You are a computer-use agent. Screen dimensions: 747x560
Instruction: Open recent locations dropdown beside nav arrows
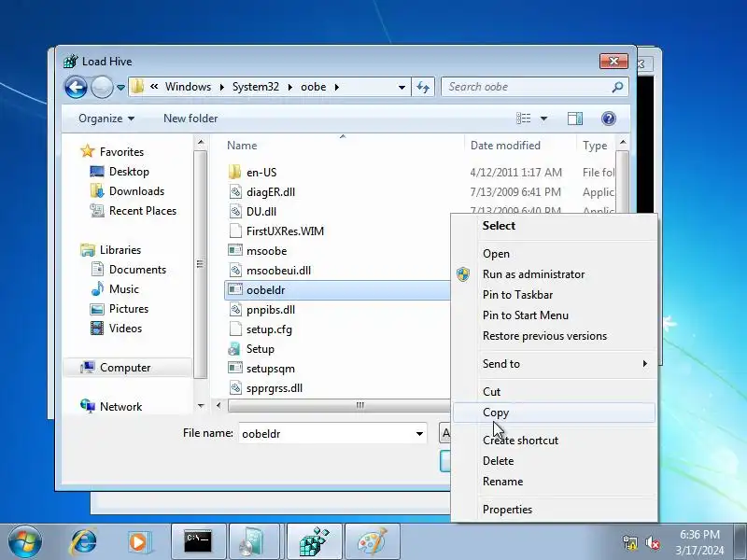click(x=120, y=88)
